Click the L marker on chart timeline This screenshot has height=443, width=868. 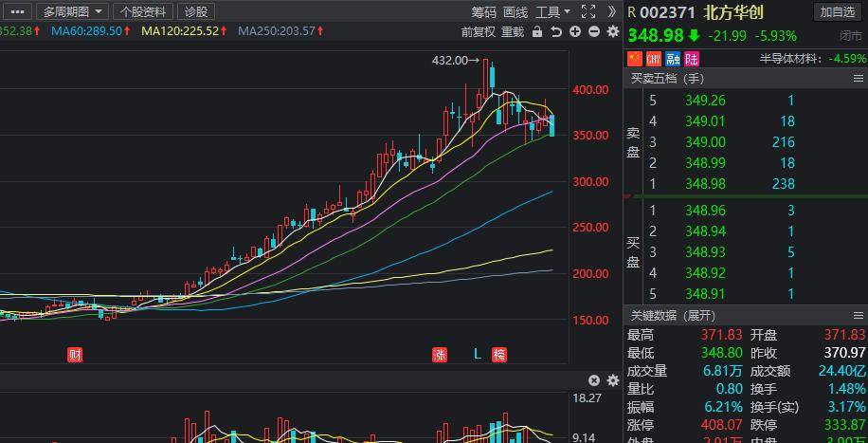coord(478,354)
